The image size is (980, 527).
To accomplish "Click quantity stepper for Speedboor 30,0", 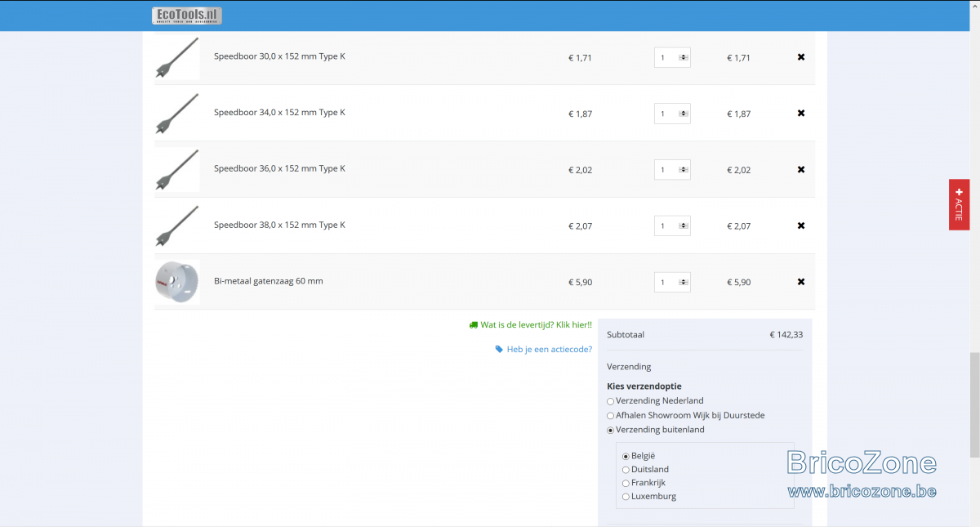I will [684, 57].
